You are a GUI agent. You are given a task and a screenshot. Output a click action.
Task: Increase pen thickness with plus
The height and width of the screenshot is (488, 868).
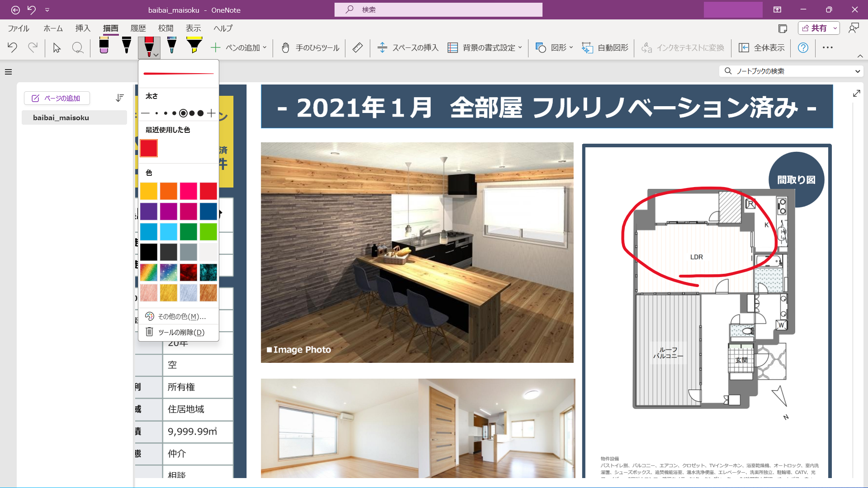click(x=211, y=113)
